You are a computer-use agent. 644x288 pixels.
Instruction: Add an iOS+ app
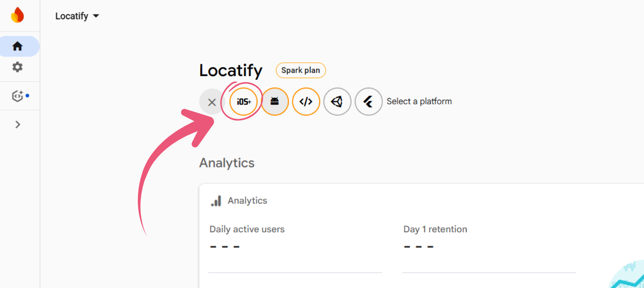point(244,102)
